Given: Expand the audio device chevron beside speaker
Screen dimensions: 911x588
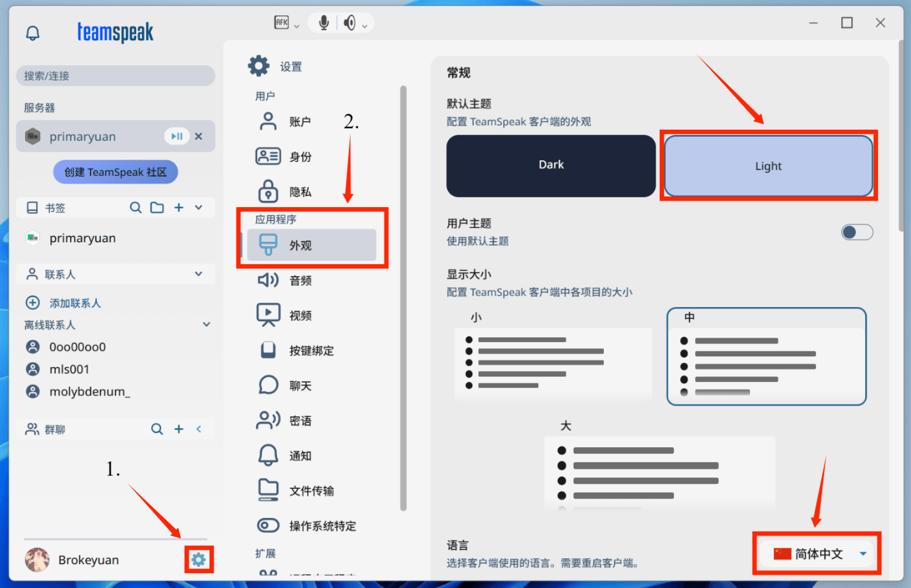Looking at the screenshot, I should 365,25.
